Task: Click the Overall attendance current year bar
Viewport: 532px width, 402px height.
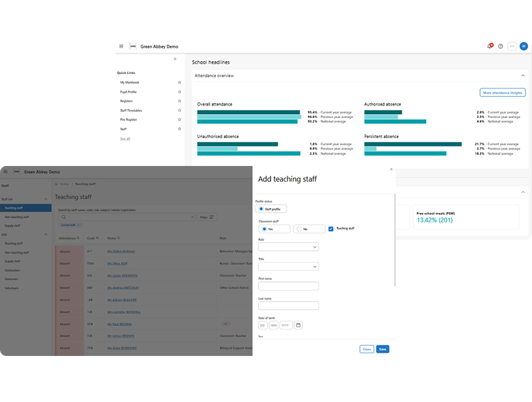Action: point(248,112)
